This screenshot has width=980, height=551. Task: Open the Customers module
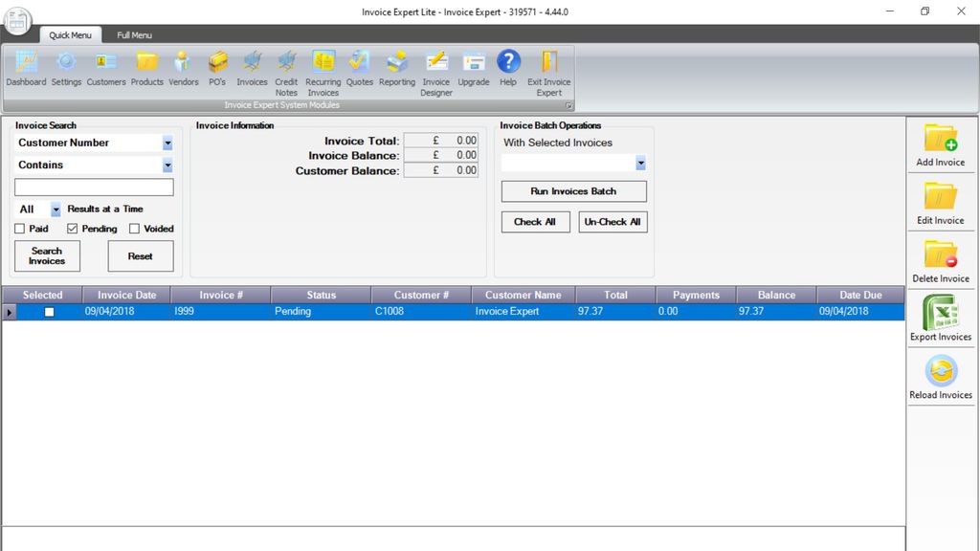(x=105, y=67)
